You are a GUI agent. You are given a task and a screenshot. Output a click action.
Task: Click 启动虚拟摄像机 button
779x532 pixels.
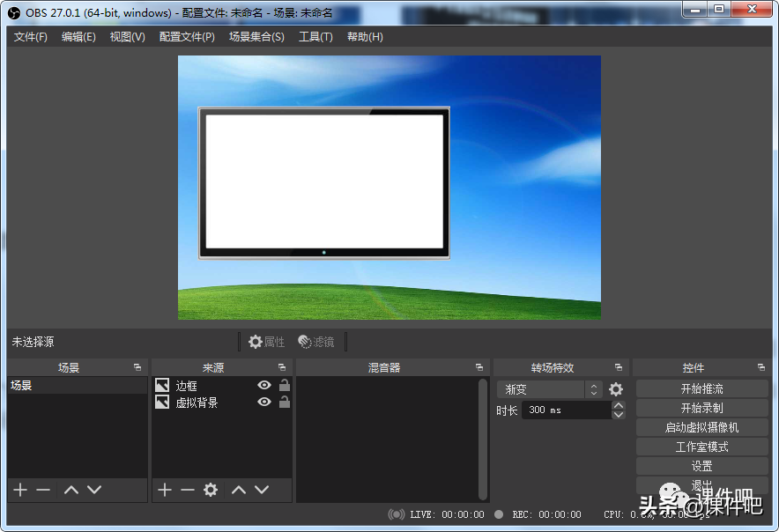click(x=702, y=427)
